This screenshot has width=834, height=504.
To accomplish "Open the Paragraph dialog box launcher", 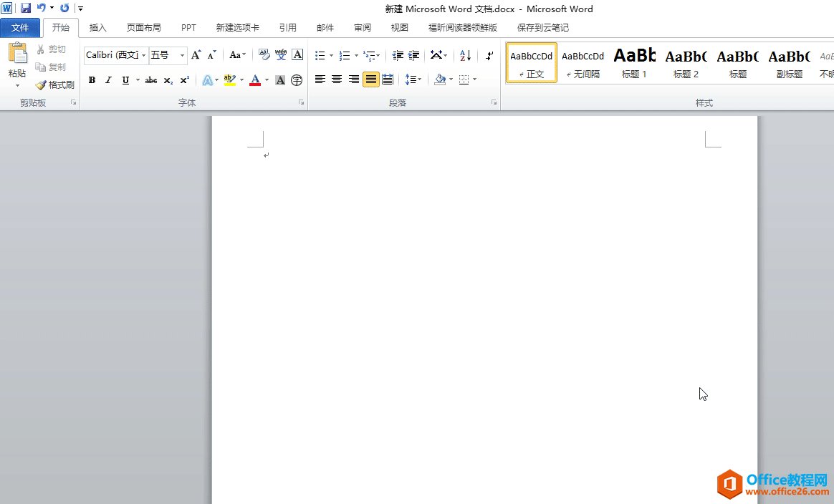I will (x=494, y=102).
